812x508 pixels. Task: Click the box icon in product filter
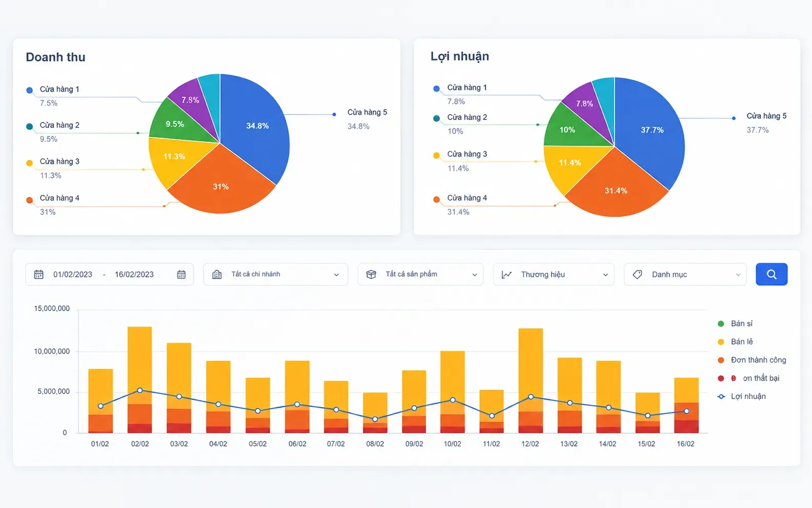click(x=371, y=274)
